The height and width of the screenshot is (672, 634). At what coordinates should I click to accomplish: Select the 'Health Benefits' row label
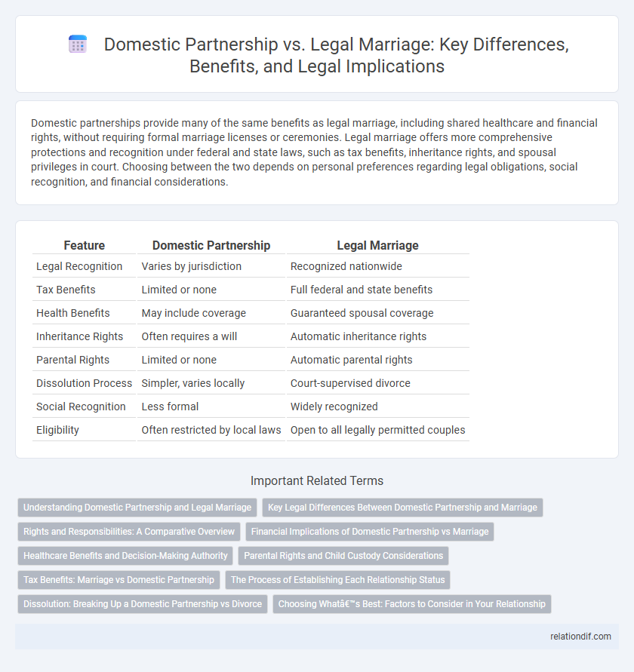[73, 313]
